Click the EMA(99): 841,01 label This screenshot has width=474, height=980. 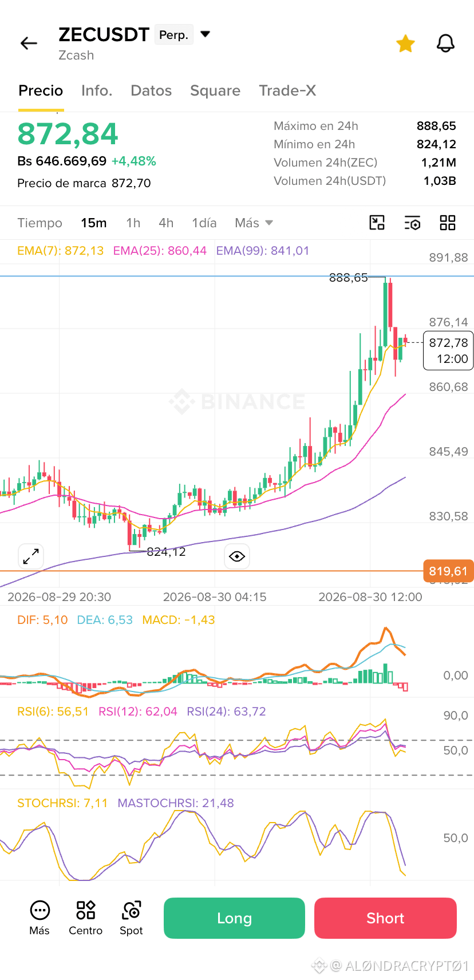point(263,251)
